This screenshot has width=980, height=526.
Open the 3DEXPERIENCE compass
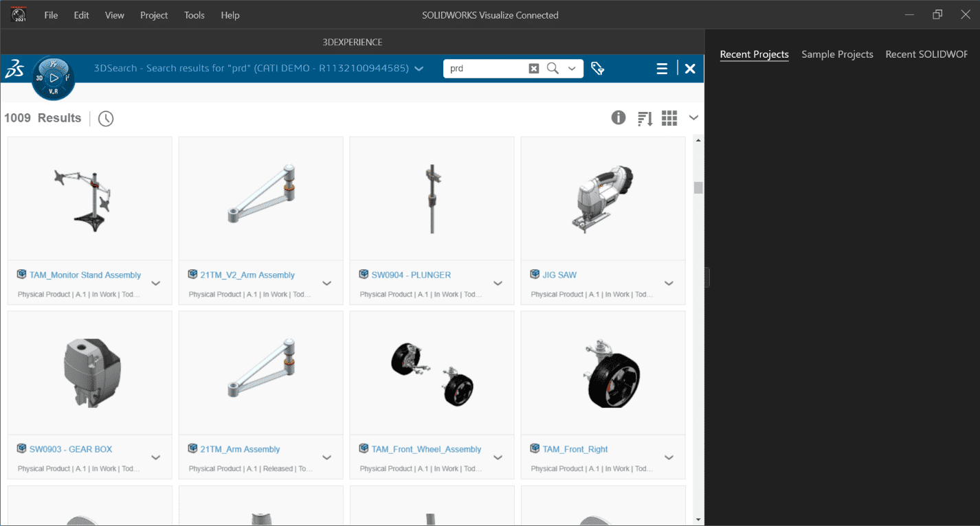54,78
